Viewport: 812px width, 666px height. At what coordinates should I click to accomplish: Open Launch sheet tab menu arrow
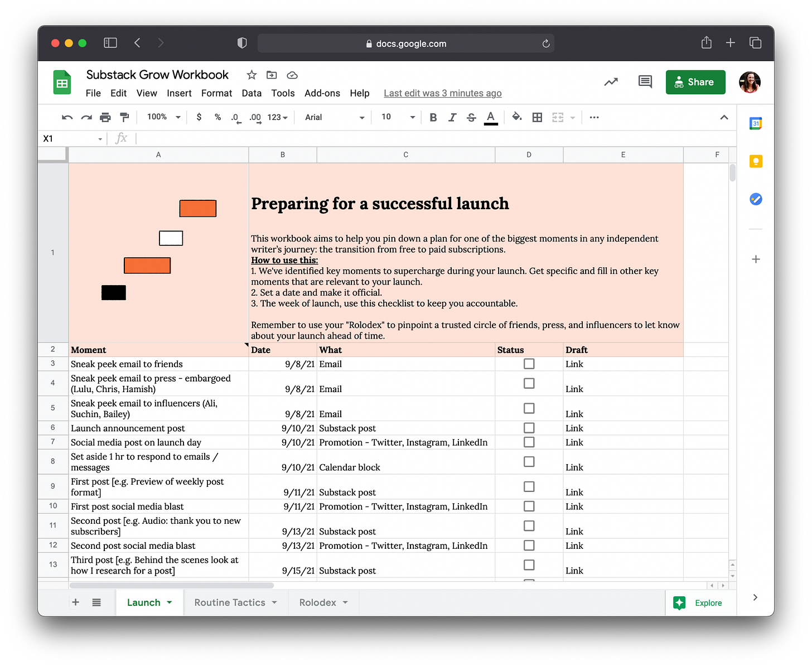[170, 602]
